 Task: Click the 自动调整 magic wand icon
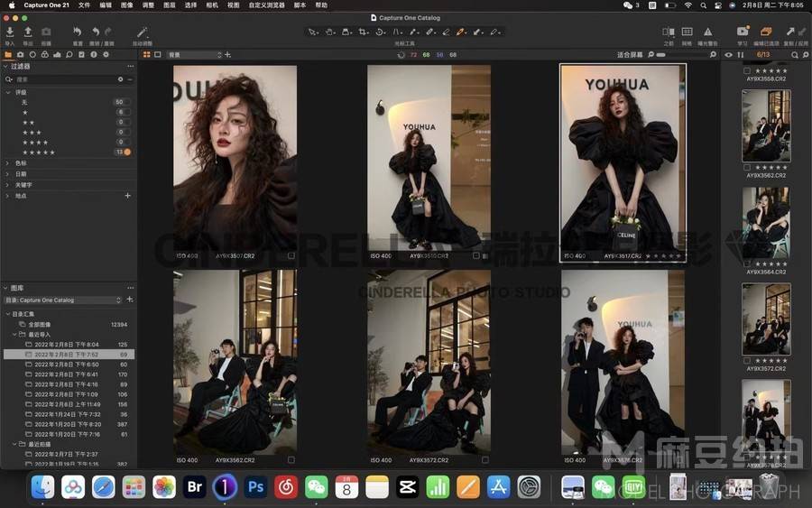point(142,32)
